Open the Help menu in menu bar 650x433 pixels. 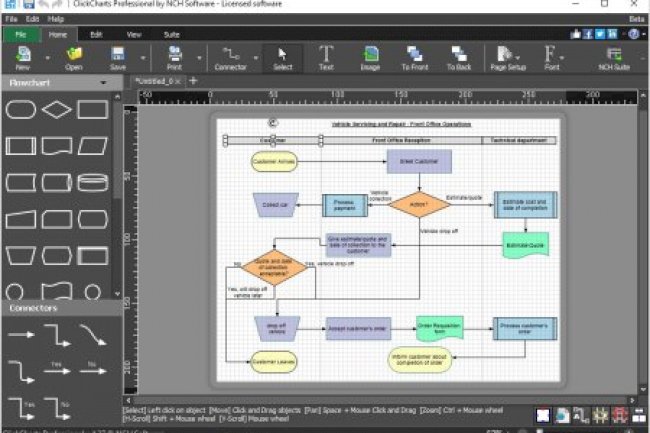pyautogui.click(x=56, y=19)
